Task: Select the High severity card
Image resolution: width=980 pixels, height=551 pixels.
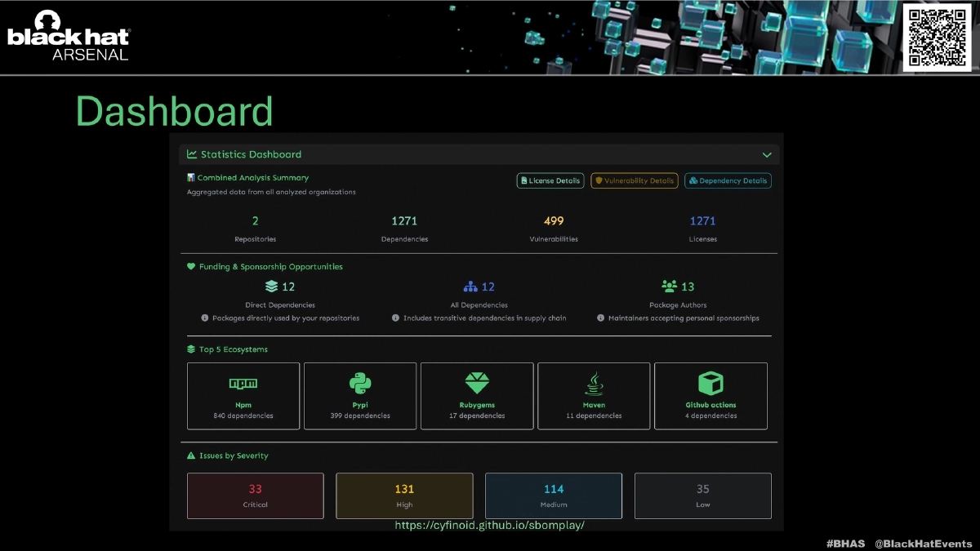Action: 404,495
